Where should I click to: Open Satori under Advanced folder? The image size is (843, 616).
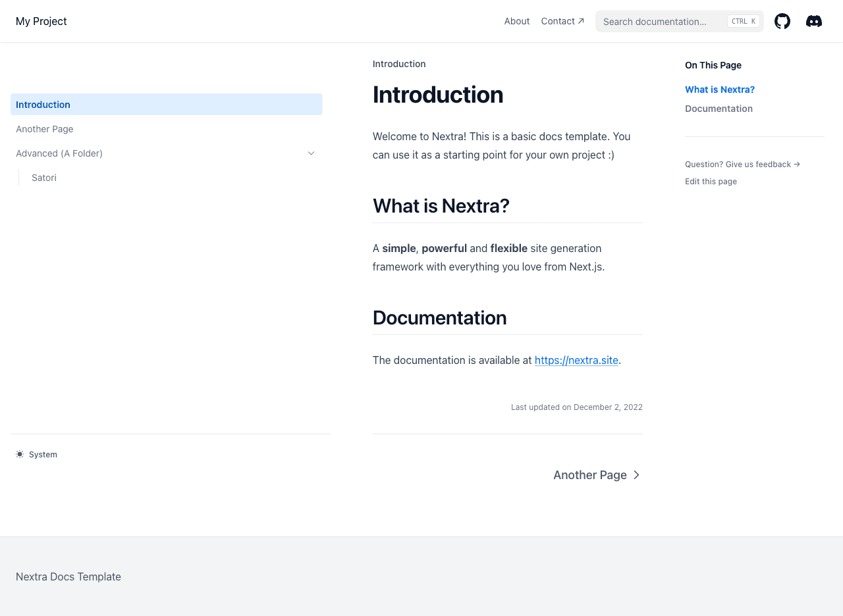[x=43, y=177]
